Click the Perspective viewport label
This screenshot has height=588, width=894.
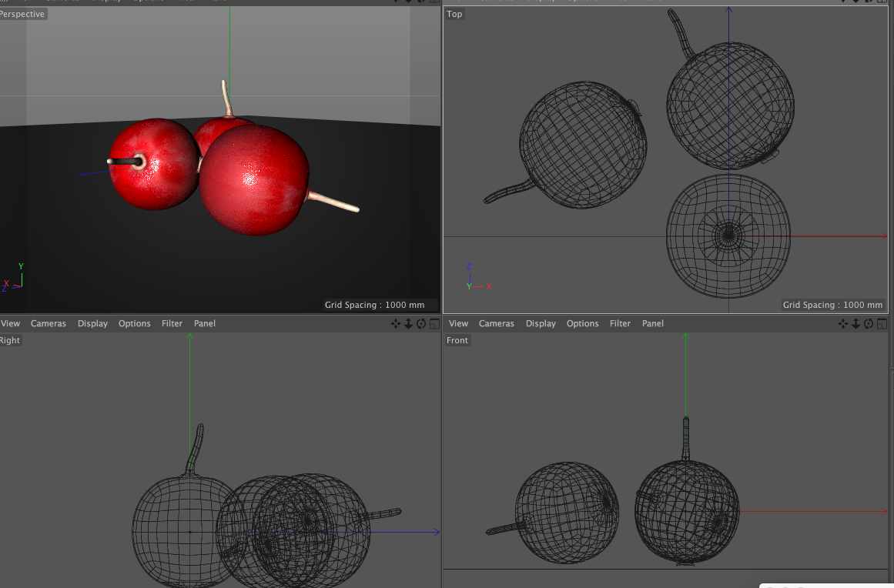click(23, 14)
